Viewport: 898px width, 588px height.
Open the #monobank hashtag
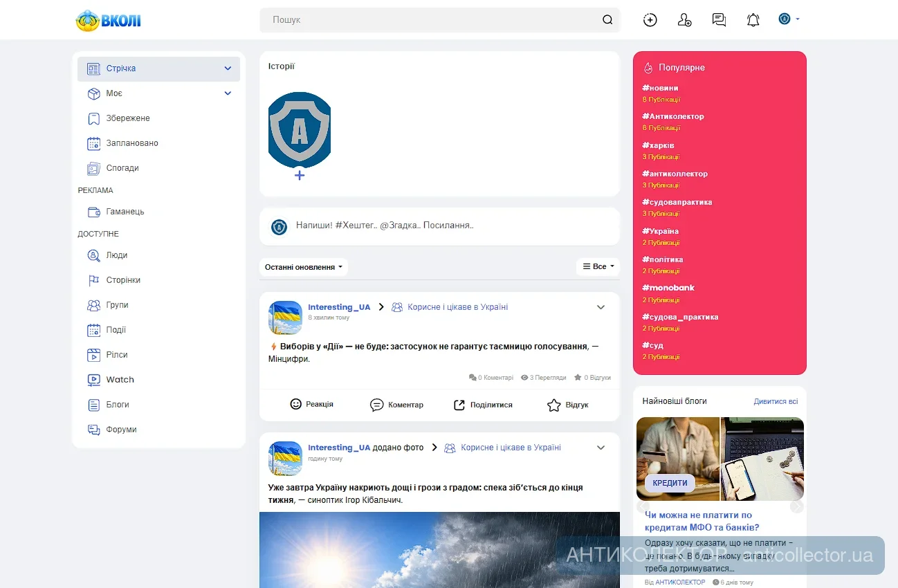(x=668, y=288)
